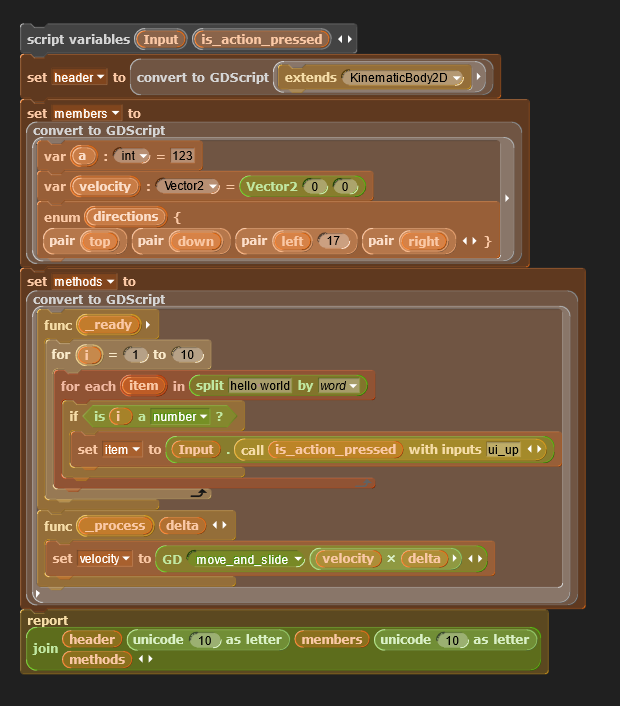Click the delta parameter in func block
This screenshot has width=620, height=706.
182,525
